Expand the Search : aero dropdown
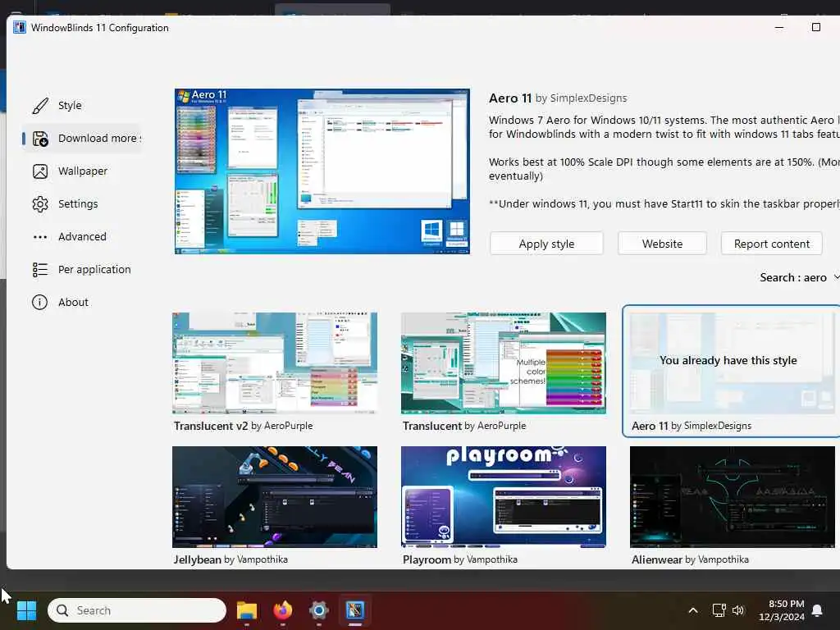 click(799, 277)
